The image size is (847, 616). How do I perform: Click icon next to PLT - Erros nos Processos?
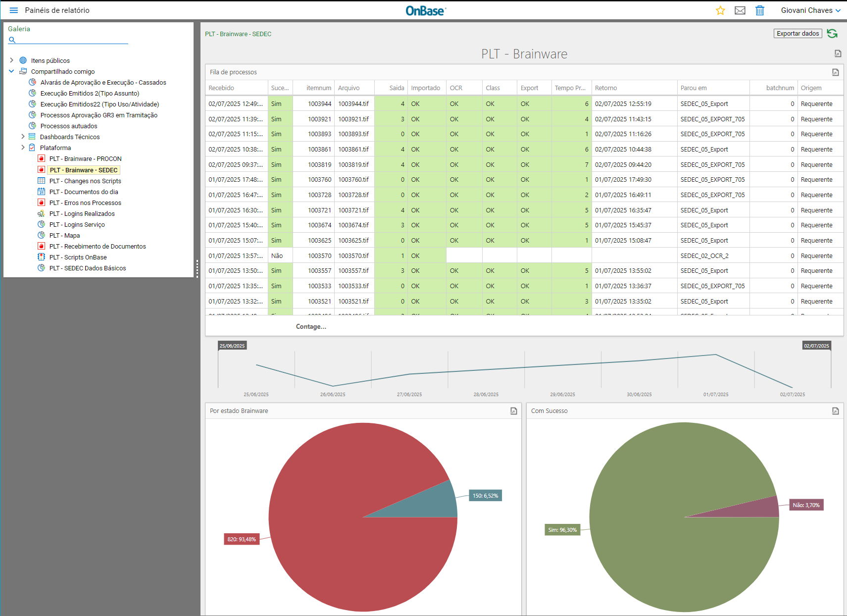coord(42,203)
